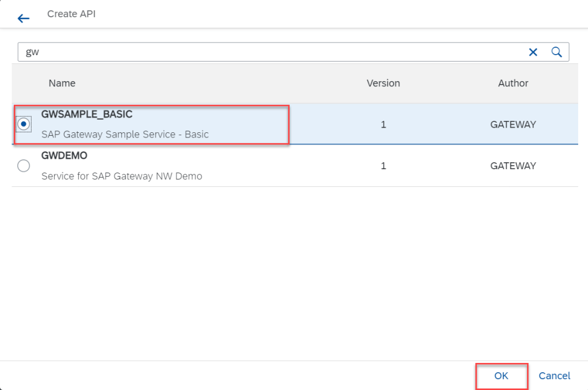This screenshot has height=390, width=588.
Task: Click the version cell of GWDEMO row
Action: [x=383, y=166]
